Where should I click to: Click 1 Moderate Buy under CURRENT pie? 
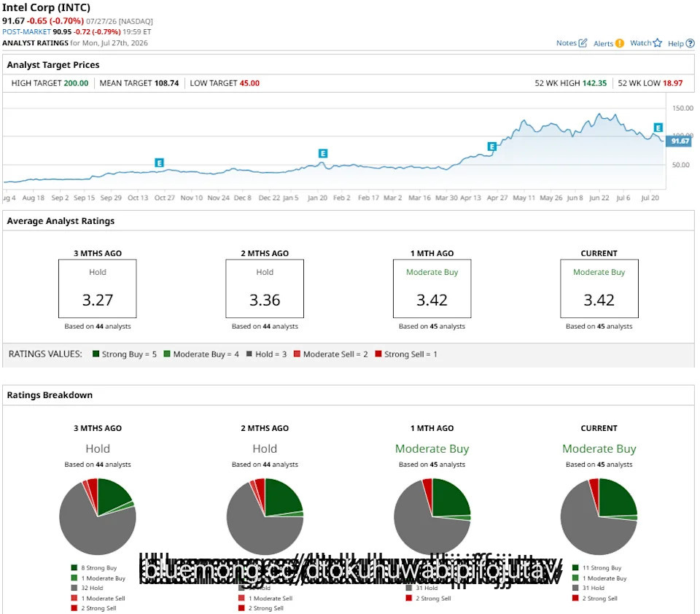coord(599,578)
